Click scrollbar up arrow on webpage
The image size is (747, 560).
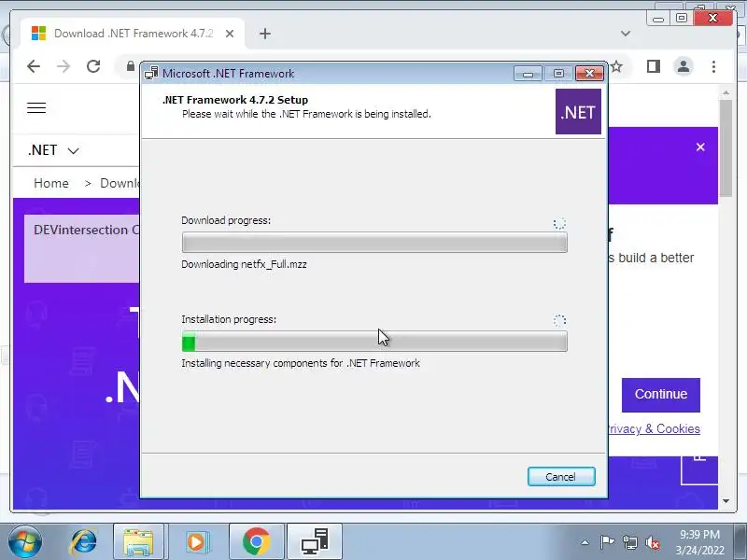point(726,92)
